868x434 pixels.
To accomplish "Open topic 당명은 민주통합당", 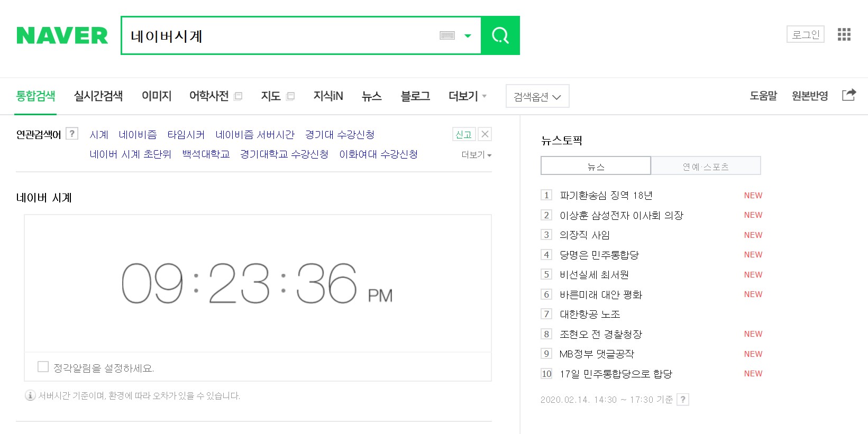I will [599, 255].
